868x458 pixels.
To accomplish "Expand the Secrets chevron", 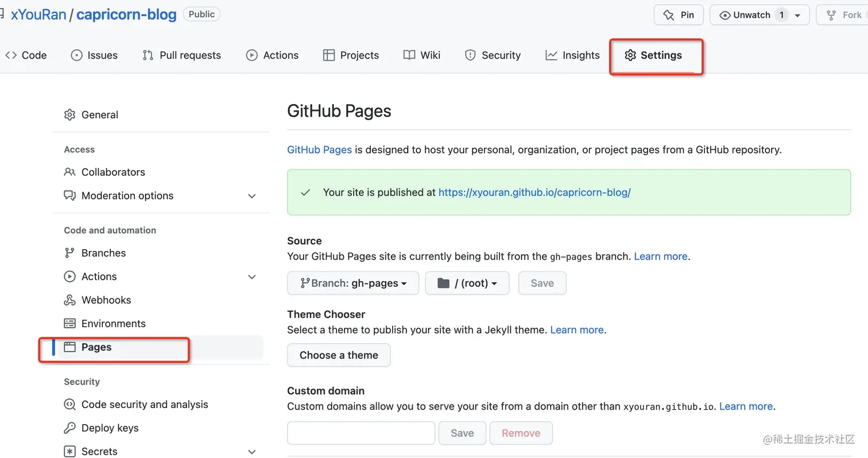I will point(251,452).
